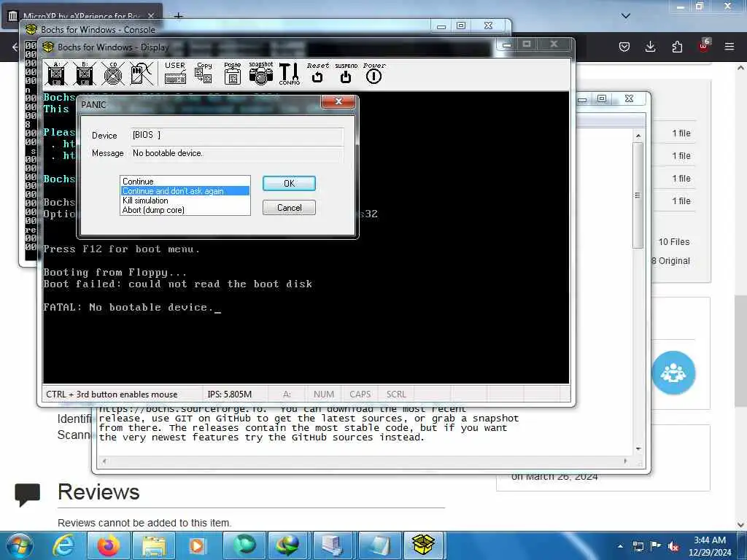
Task: Click the Paste clipboard icon
Action: [x=233, y=74]
